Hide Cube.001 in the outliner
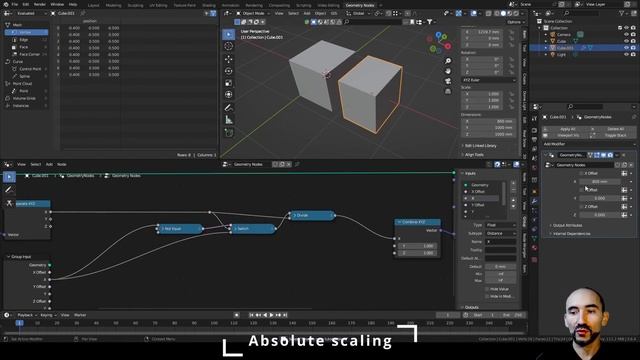 [x=626, y=48]
